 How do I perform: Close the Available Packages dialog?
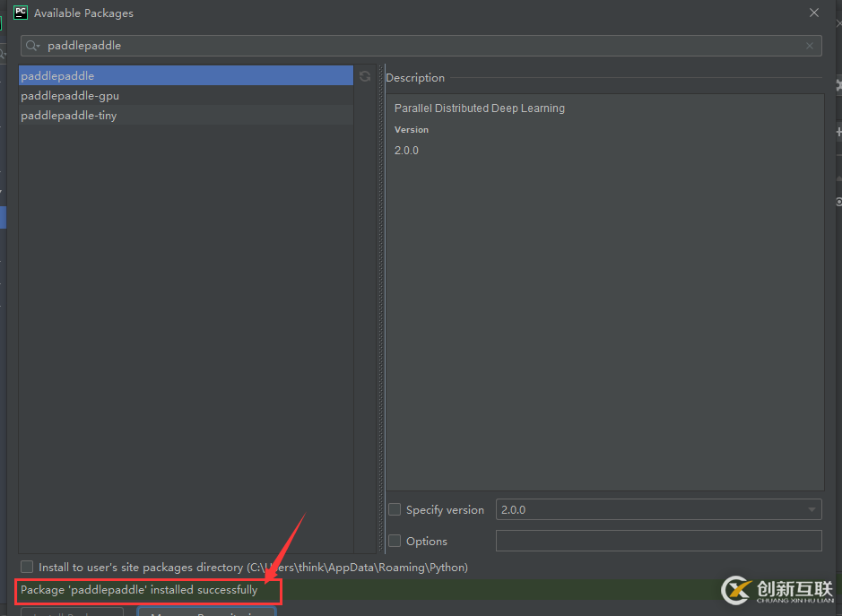814,13
